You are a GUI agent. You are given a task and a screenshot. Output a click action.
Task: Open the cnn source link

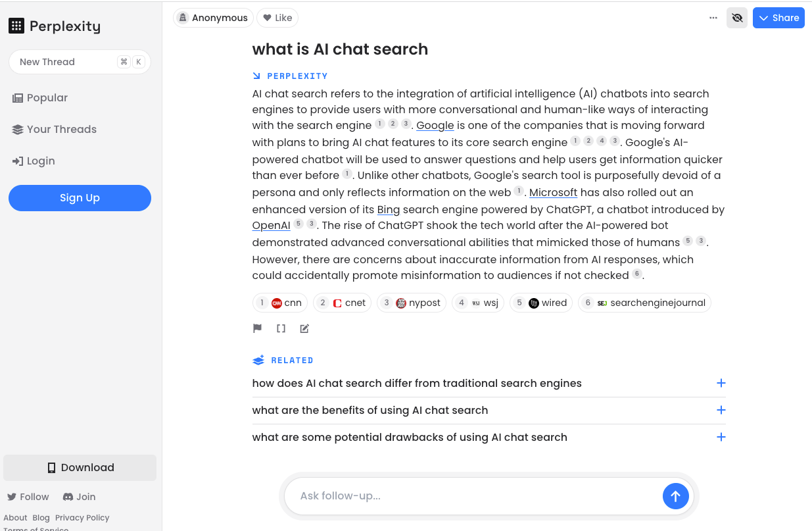279,303
